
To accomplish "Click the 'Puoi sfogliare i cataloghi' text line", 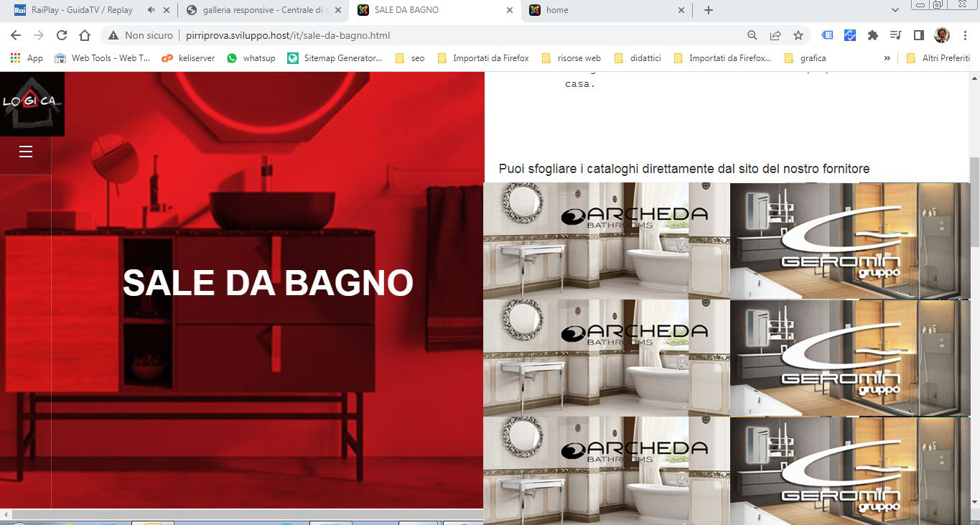I will (x=684, y=169).
